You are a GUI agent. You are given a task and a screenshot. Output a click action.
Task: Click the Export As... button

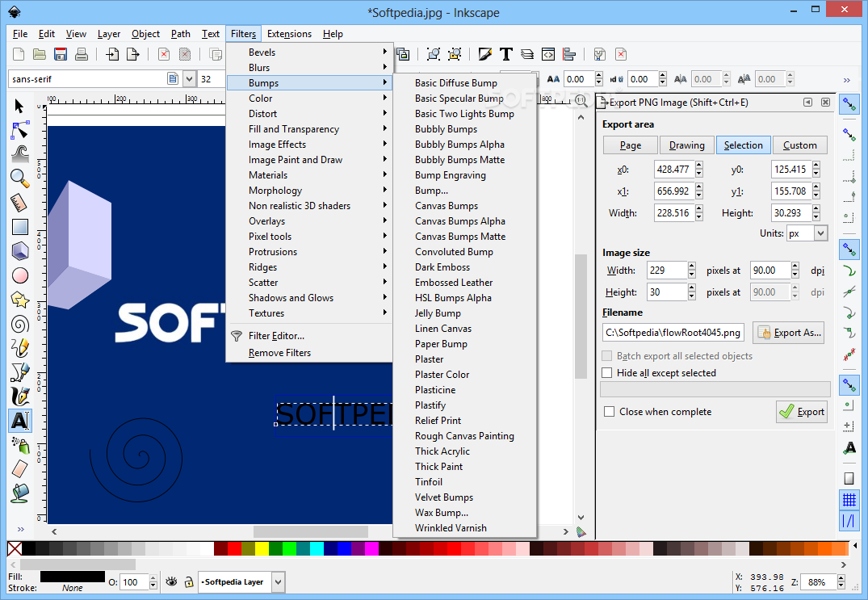(788, 333)
